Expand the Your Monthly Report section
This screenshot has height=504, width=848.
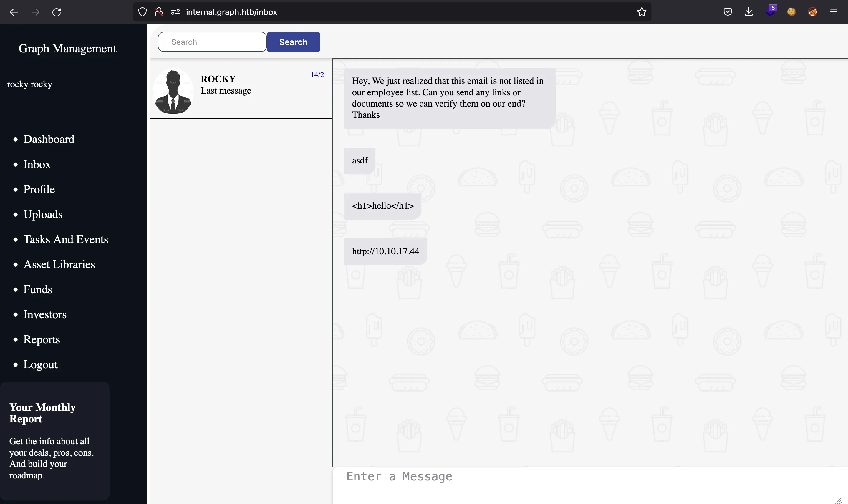click(42, 413)
